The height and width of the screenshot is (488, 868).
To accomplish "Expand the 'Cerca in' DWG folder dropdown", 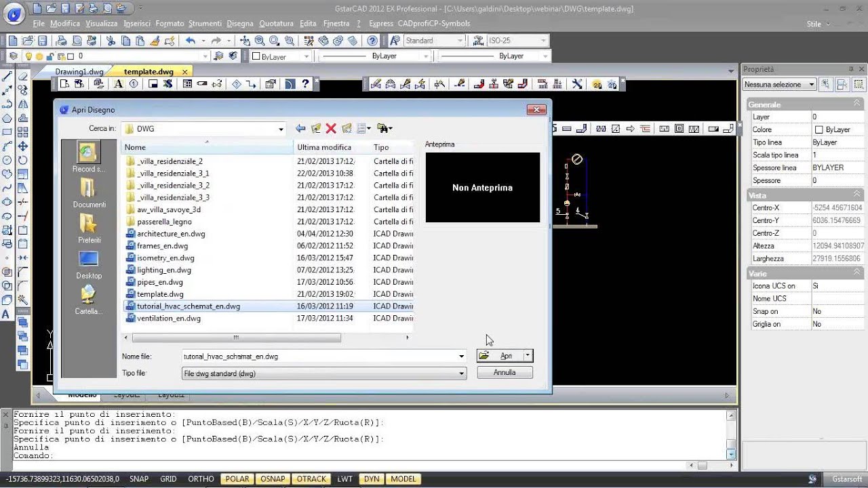I will pos(281,128).
